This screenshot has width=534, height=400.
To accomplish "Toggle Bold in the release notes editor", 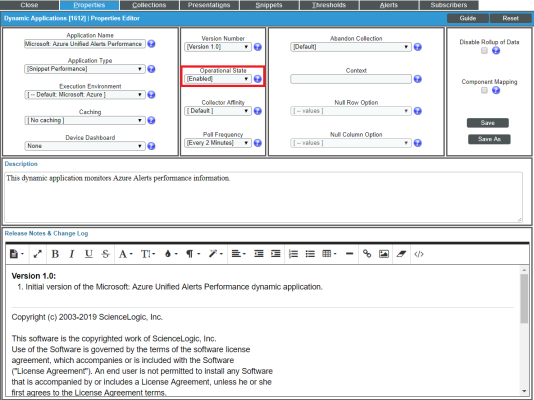I will (x=55, y=254).
